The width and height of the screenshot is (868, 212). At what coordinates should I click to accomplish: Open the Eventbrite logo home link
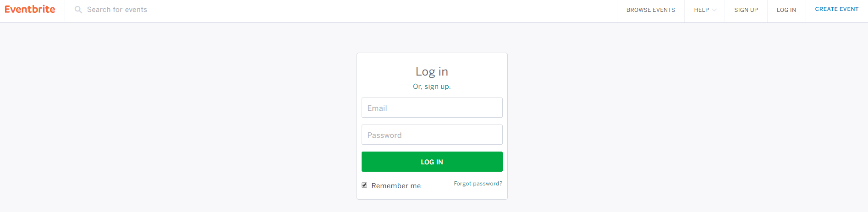tap(30, 9)
